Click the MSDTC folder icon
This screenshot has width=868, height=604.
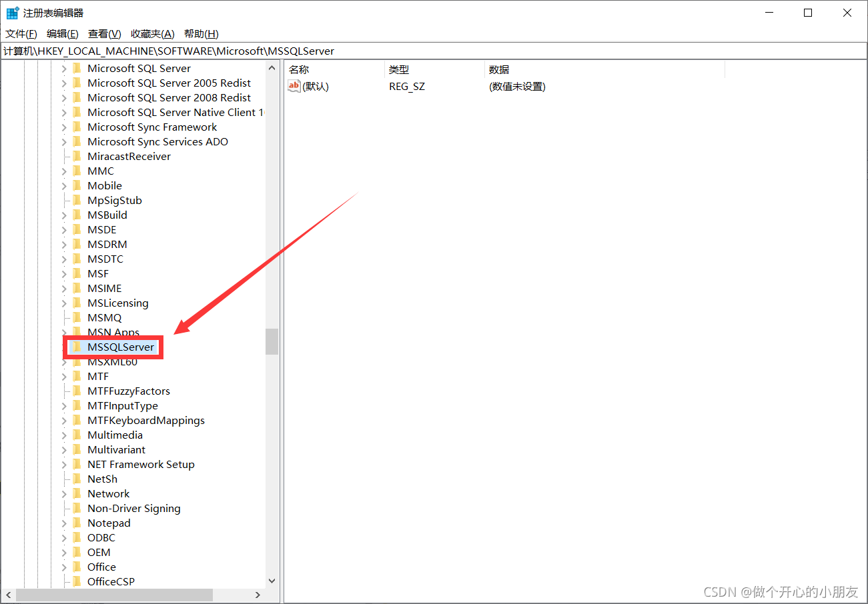pyautogui.click(x=77, y=259)
